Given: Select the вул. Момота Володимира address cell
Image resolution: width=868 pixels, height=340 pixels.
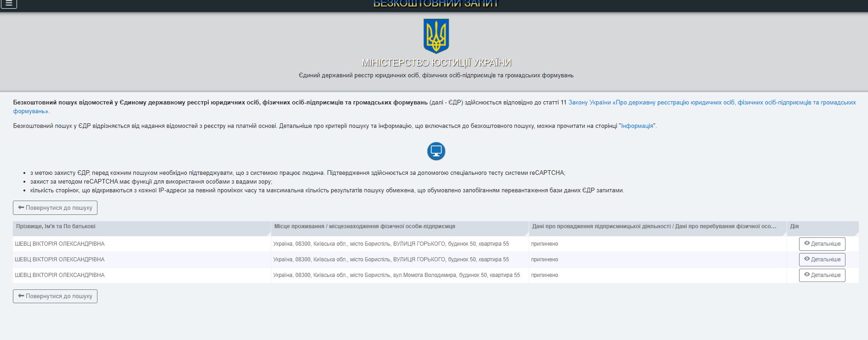Looking at the screenshot, I should [396, 275].
